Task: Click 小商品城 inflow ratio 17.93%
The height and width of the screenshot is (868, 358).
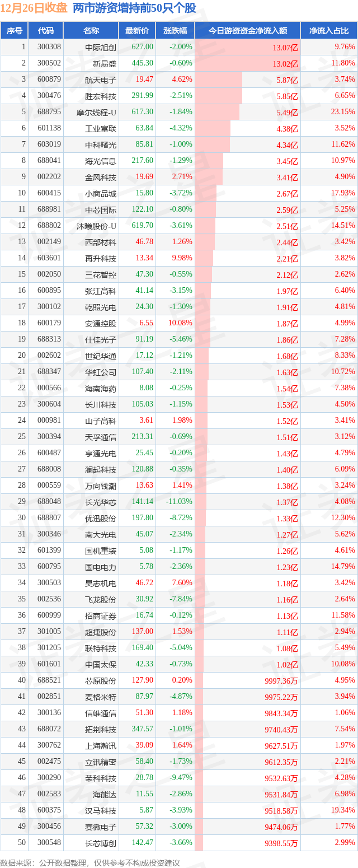Action: pos(343,193)
